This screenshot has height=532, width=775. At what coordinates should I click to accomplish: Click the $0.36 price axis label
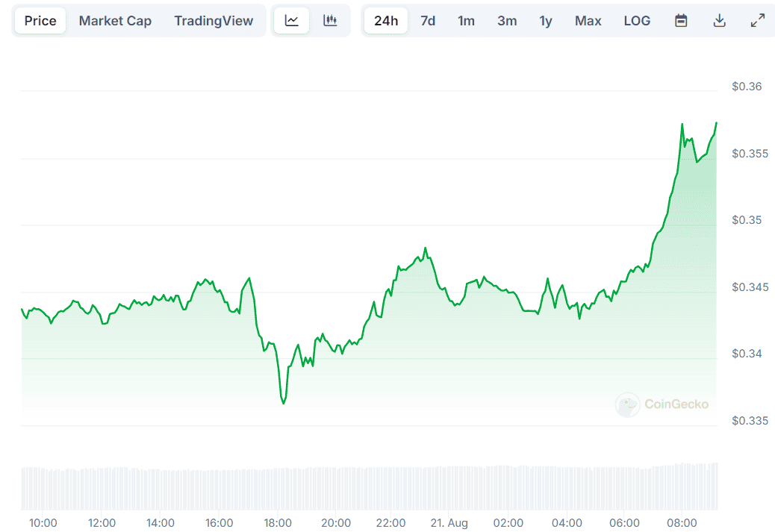point(747,87)
